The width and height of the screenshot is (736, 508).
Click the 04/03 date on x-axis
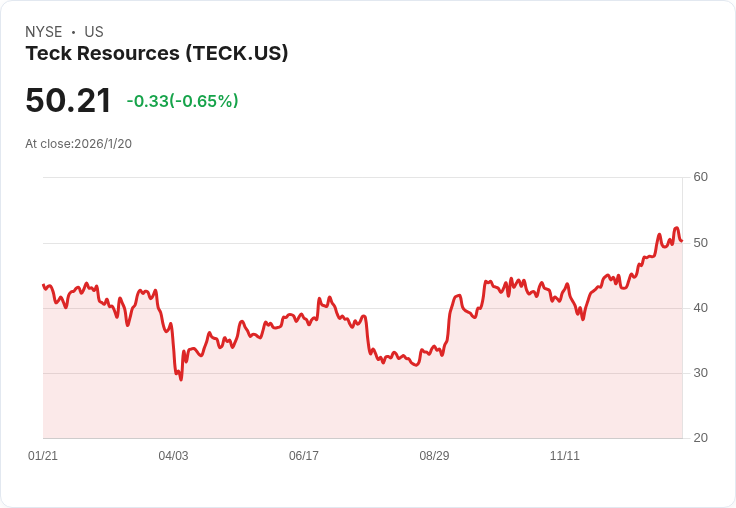pyautogui.click(x=173, y=456)
